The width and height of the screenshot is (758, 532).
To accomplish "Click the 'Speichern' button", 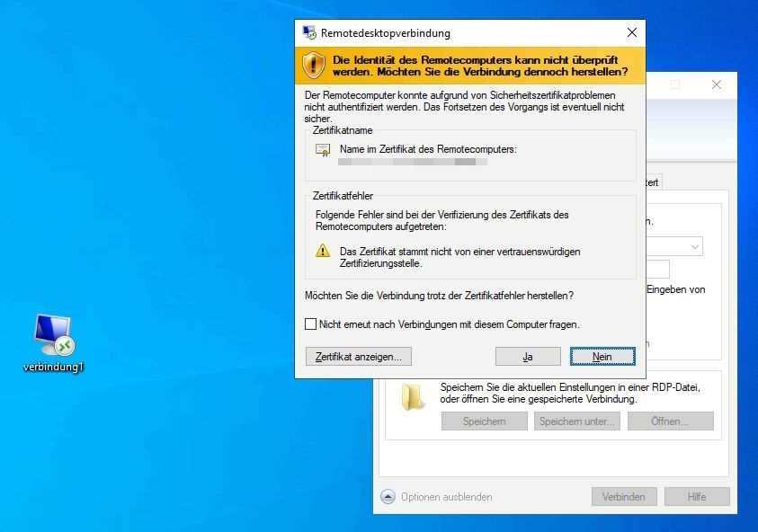I will point(484,421).
